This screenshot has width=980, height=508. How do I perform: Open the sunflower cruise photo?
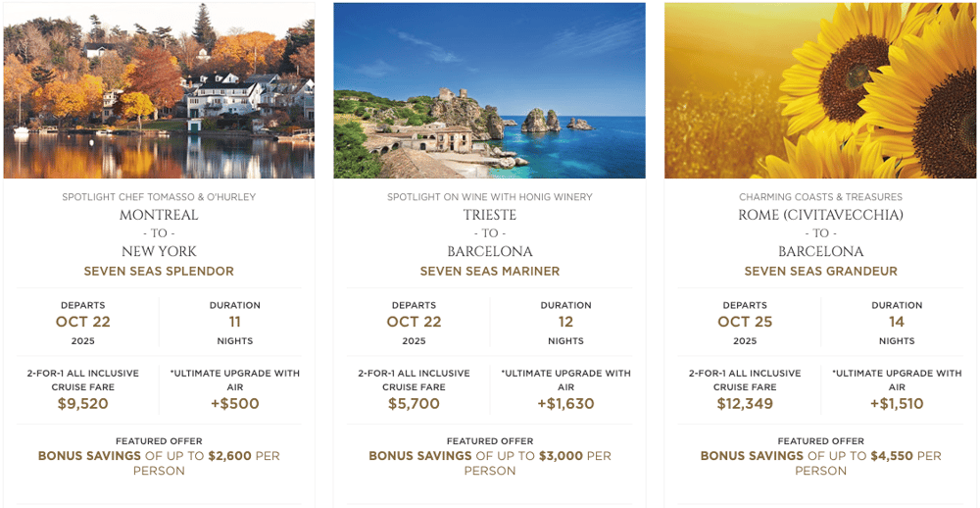click(x=820, y=90)
